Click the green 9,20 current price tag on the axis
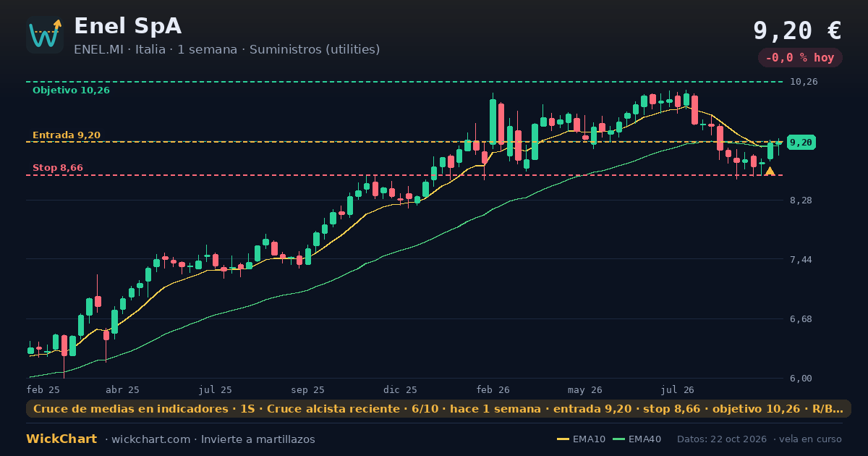 pyautogui.click(x=801, y=143)
